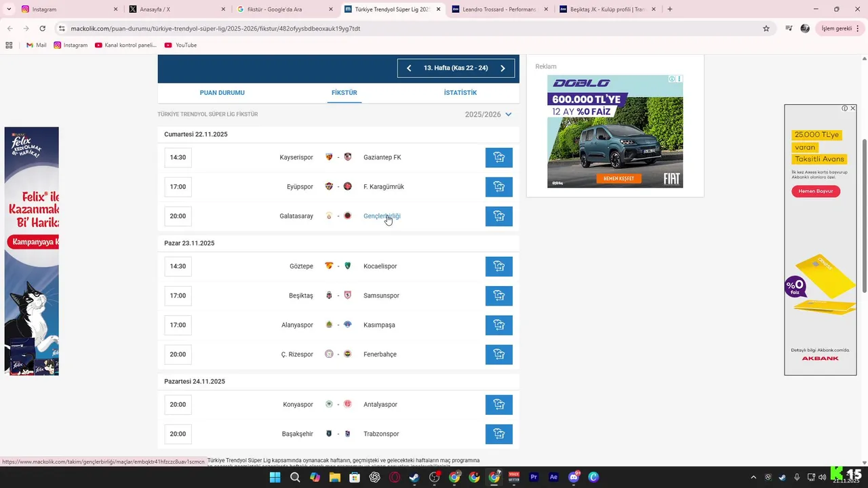
Task: Open the tab search dropdown in Chrome
Action: pyautogui.click(x=9, y=9)
